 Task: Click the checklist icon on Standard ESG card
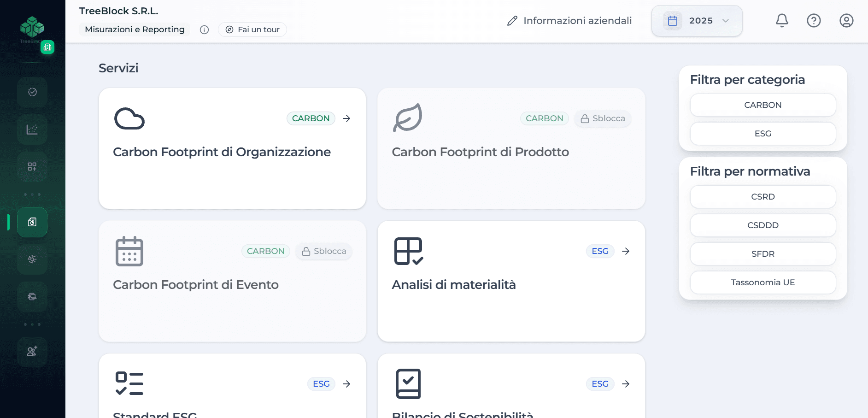(x=129, y=383)
